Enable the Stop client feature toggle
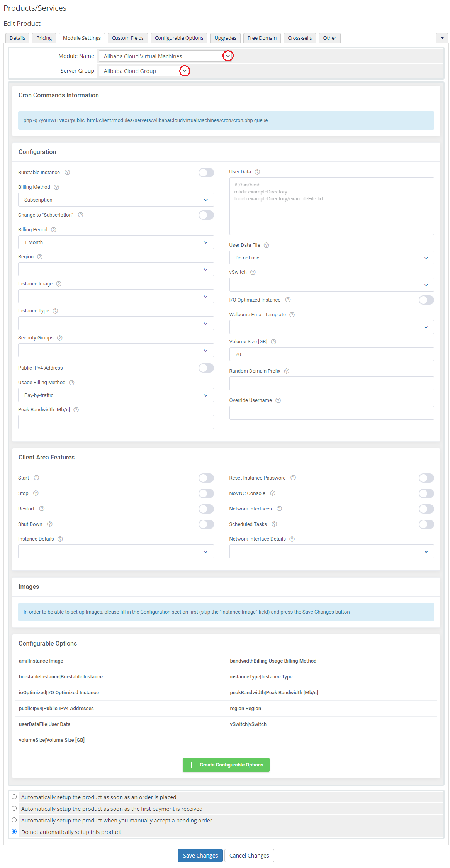 pos(206,493)
